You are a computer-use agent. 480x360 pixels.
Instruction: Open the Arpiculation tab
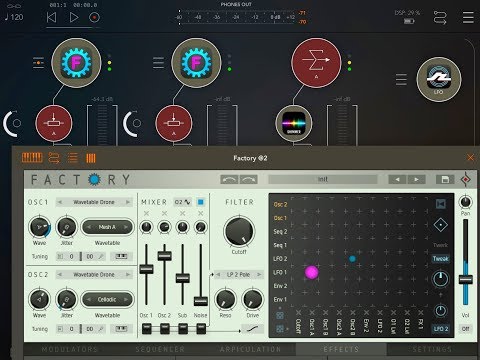pyautogui.click(x=250, y=349)
